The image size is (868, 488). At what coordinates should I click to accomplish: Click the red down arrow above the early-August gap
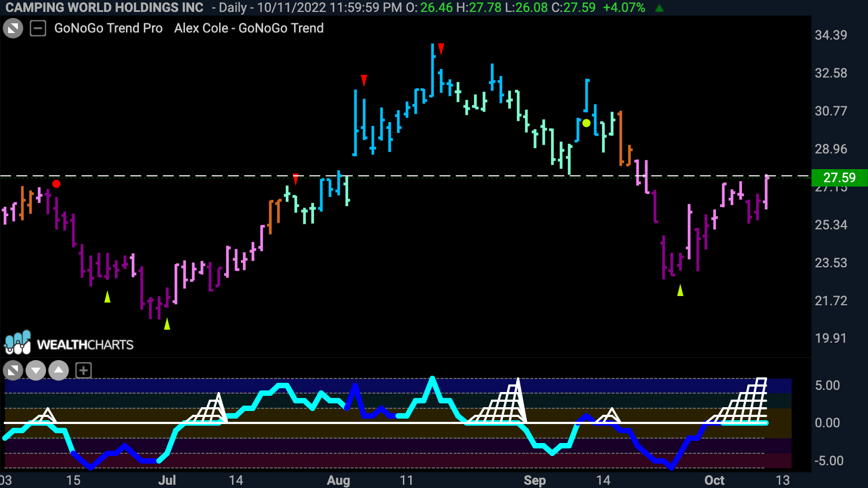(x=364, y=81)
